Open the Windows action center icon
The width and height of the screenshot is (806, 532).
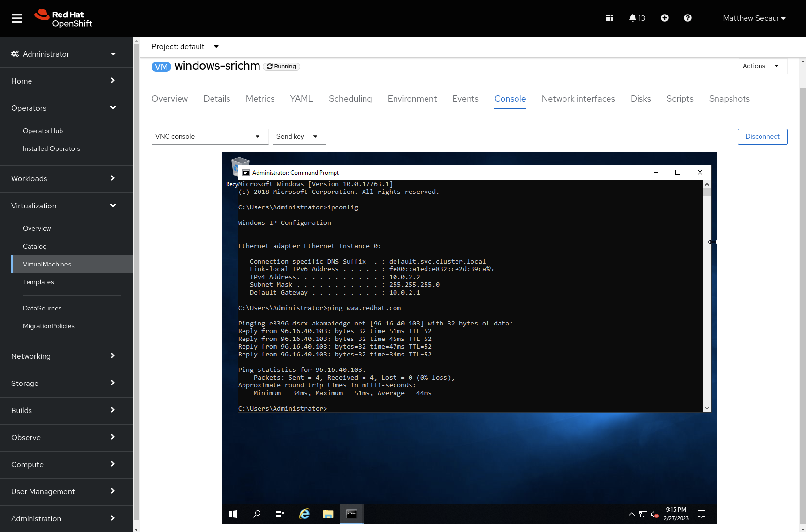click(701, 514)
